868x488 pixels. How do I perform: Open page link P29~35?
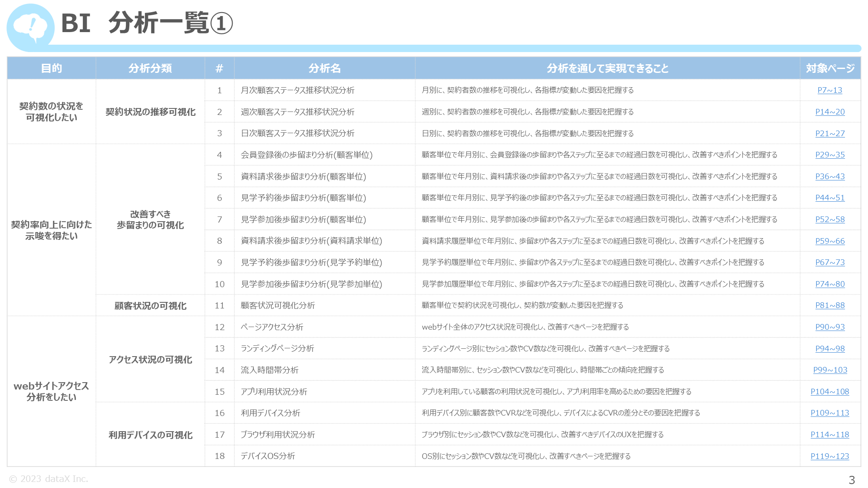click(830, 155)
